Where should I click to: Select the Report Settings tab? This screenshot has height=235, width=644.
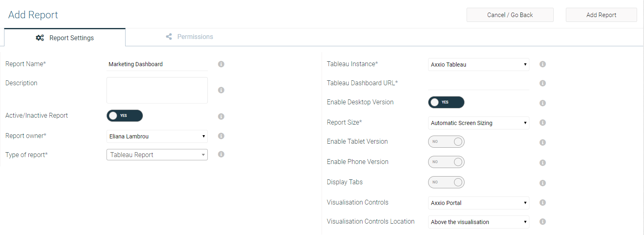point(65,38)
